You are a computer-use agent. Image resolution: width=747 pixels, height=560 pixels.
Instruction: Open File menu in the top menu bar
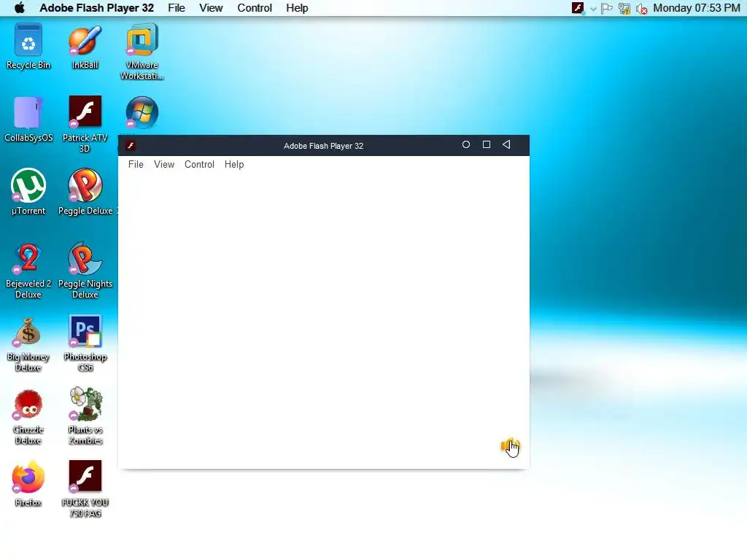(x=177, y=8)
